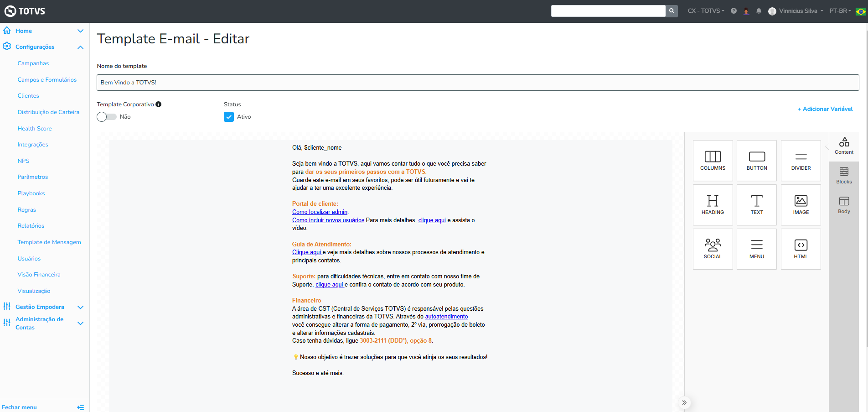This screenshot has height=412, width=868.
Task: Click the Configurações gear icon
Action: pos(7,47)
